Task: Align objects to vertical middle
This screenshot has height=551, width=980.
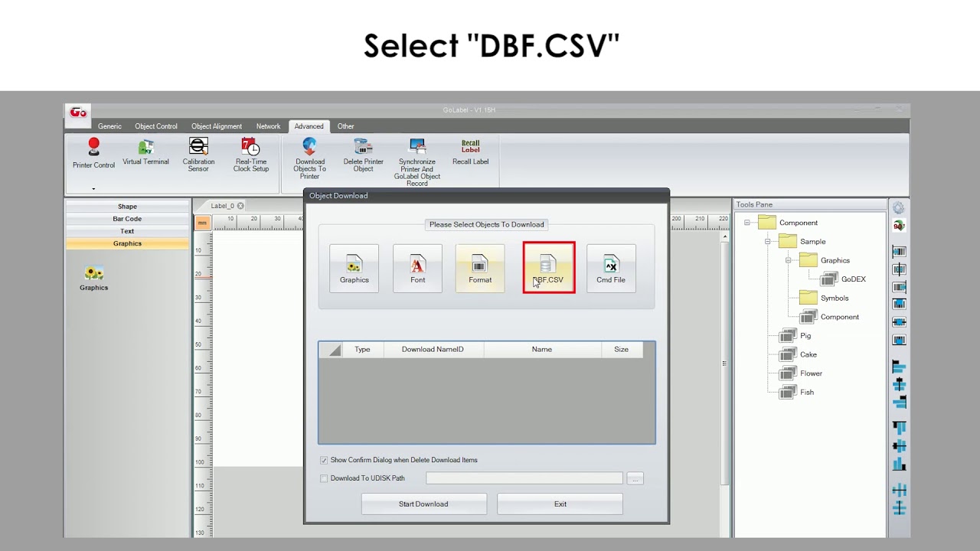Action: click(899, 446)
